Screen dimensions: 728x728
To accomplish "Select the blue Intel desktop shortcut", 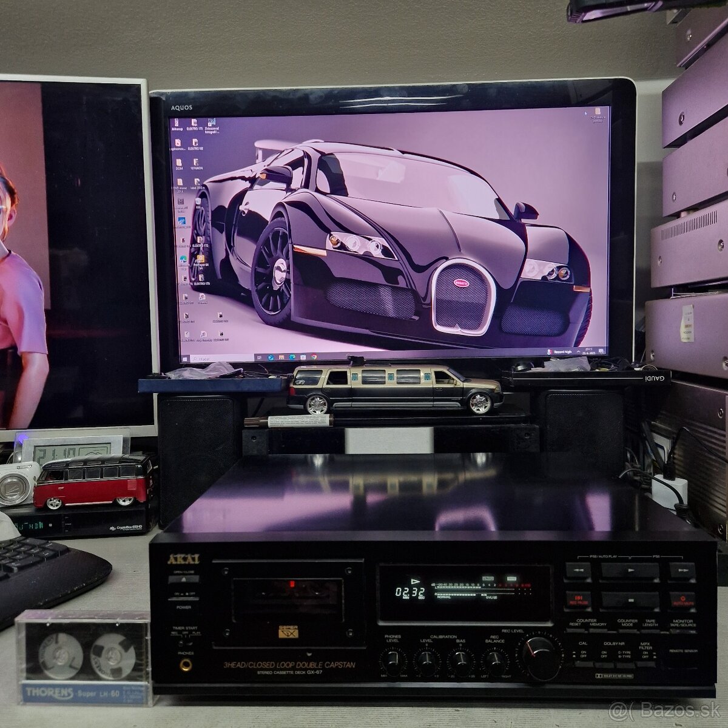I will [182, 223].
